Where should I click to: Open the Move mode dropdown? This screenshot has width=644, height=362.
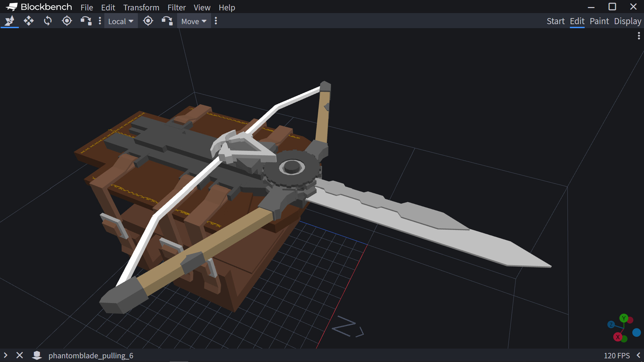(194, 21)
